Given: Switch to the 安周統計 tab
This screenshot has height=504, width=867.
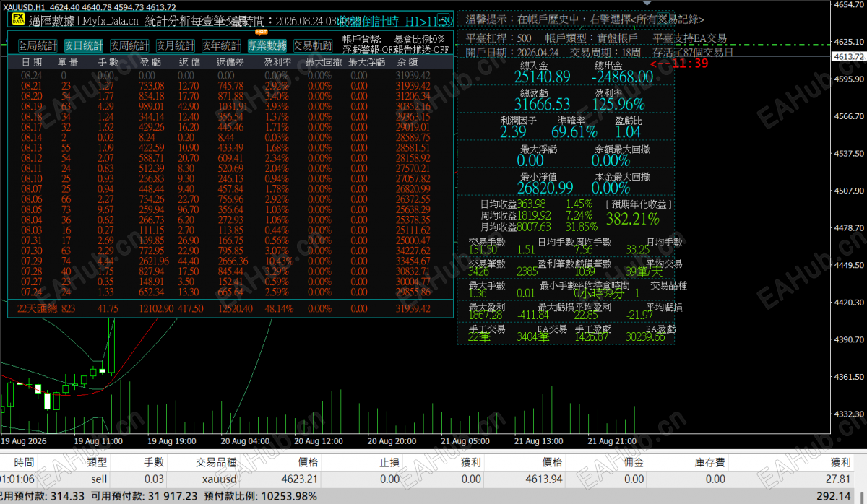Looking at the screenshot, I should 129,46.
